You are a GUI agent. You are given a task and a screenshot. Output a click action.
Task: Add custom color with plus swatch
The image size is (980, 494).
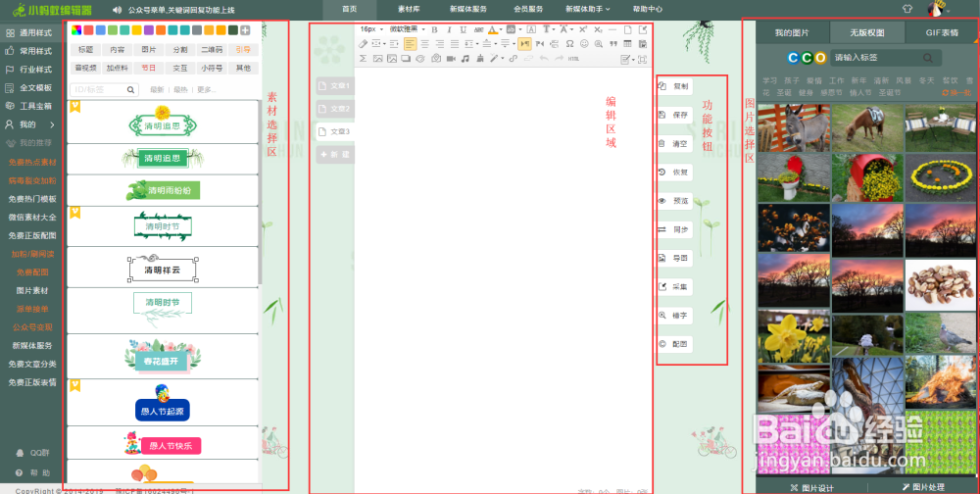(x=245, y=30)
